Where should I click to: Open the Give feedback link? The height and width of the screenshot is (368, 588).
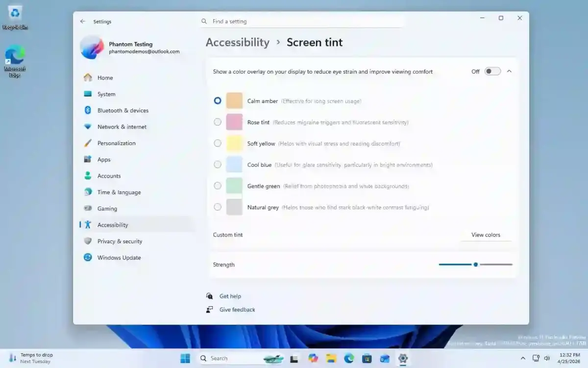tap(210, 309)
